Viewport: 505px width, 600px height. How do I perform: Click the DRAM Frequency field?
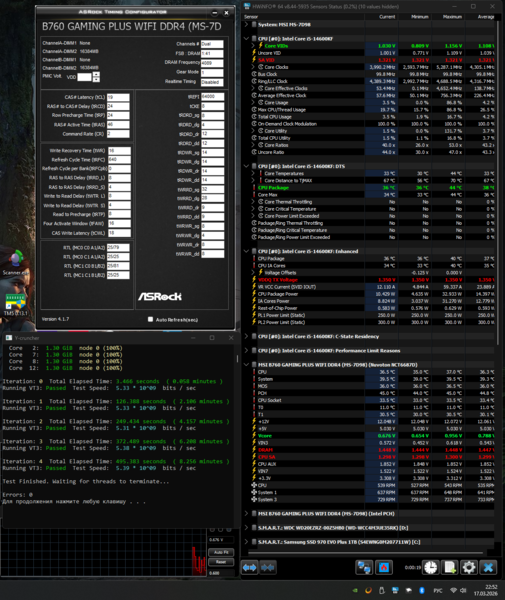coord(212,63)
